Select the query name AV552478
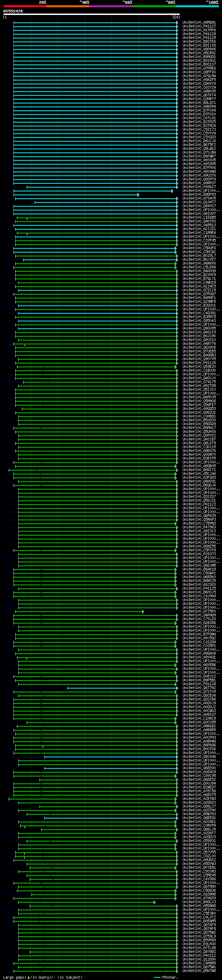222x980 pixels. click(13, 11)
